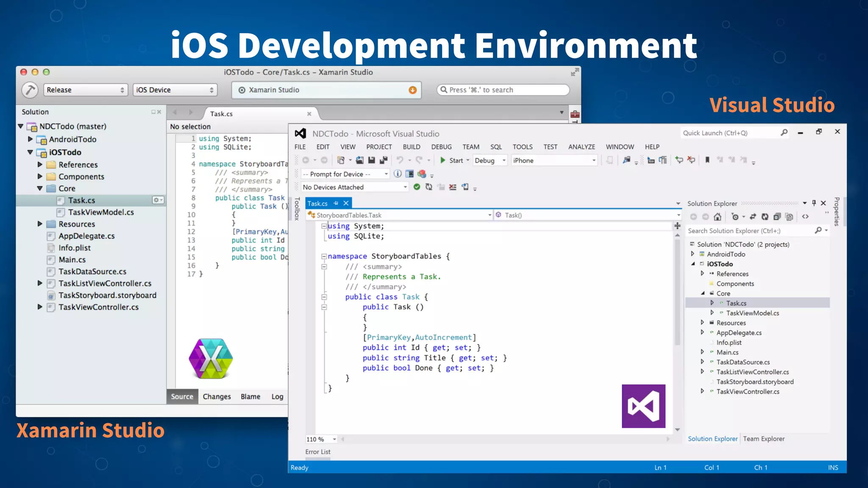Viewport: 868px width, 488px height.
Task: Open the Prompt for Device dropdown
Action: tap(345, 174)
